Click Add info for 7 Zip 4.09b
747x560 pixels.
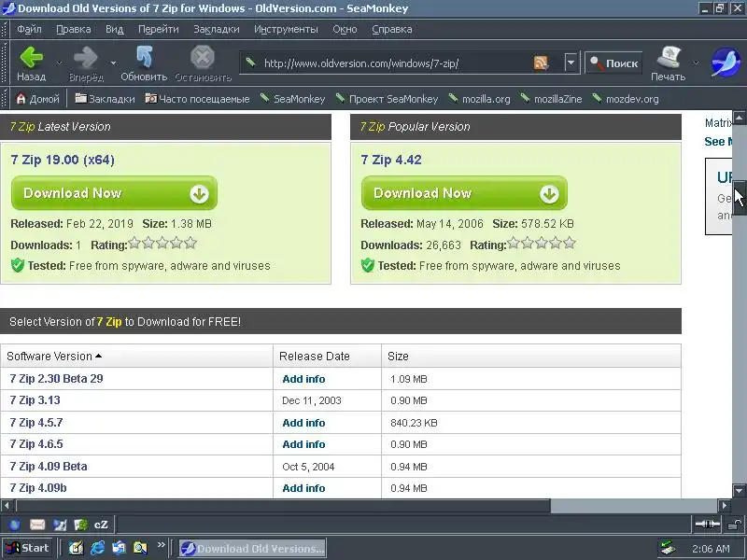point(303,488)
